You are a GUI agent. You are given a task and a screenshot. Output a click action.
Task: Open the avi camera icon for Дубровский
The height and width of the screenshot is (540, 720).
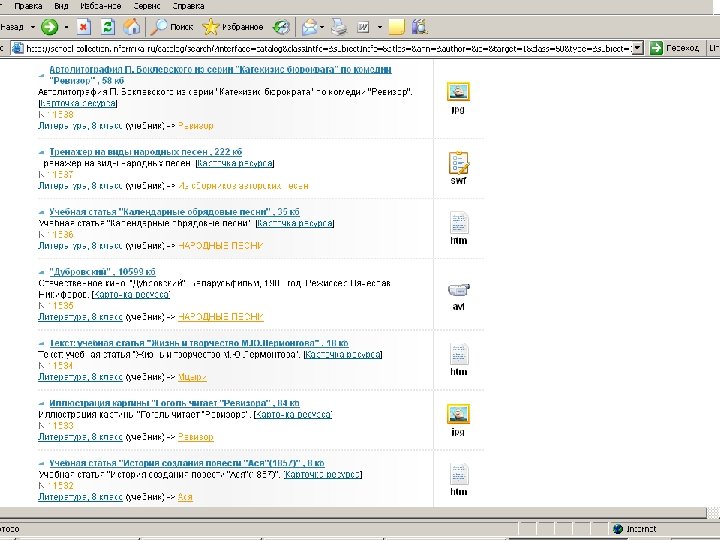coord(459,290)
